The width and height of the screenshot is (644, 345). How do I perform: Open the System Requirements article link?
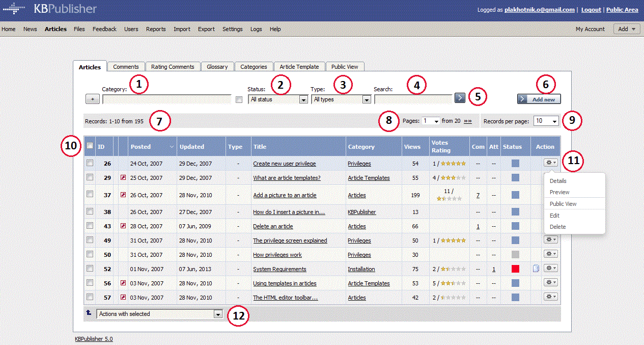[x=279, y=269]
